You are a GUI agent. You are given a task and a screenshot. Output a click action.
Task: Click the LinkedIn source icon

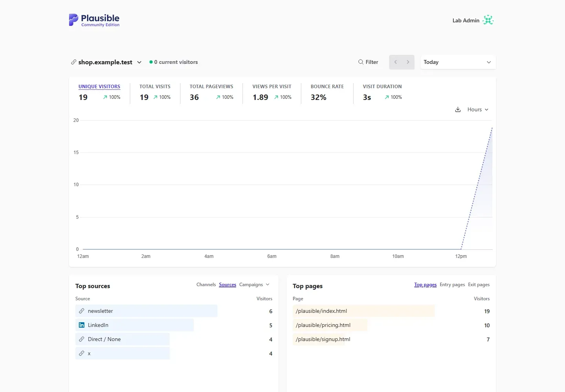82,325
